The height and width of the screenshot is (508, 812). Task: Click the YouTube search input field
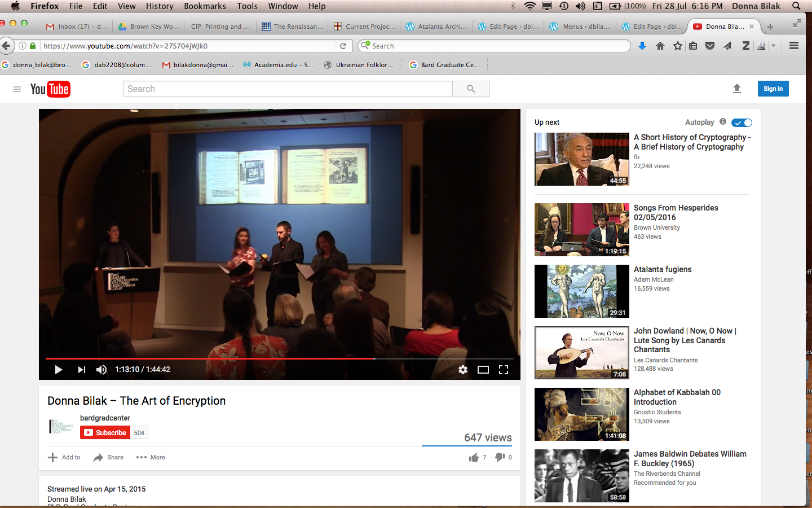pyautogui.click(x=288, y=89)
